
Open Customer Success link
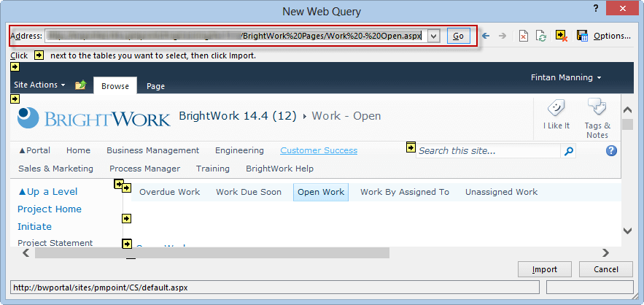[319, 150]
